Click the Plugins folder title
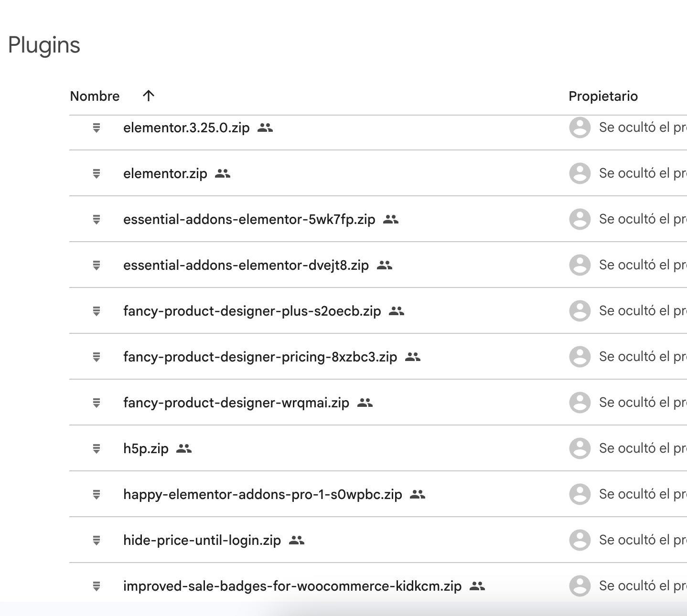The image size is (687, 616). 44,46
